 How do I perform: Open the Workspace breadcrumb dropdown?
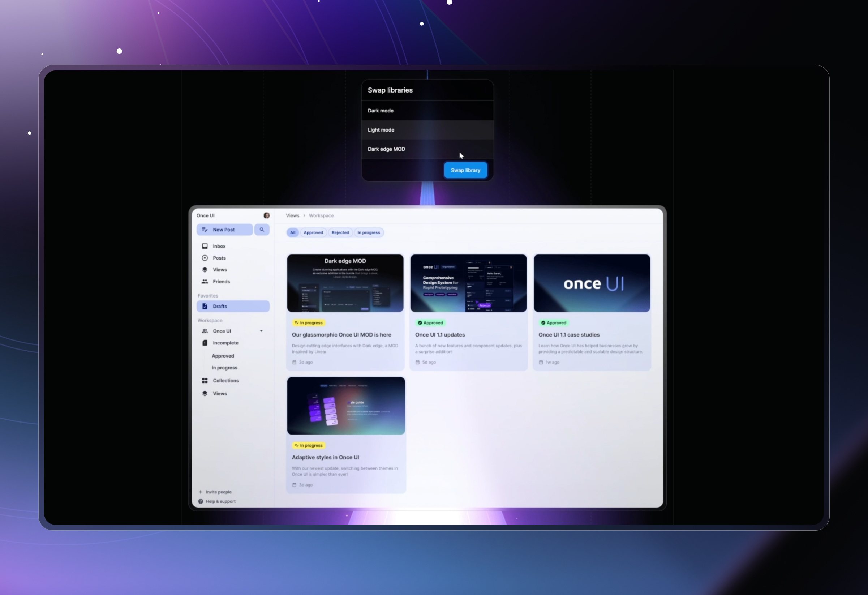[321, 215]
